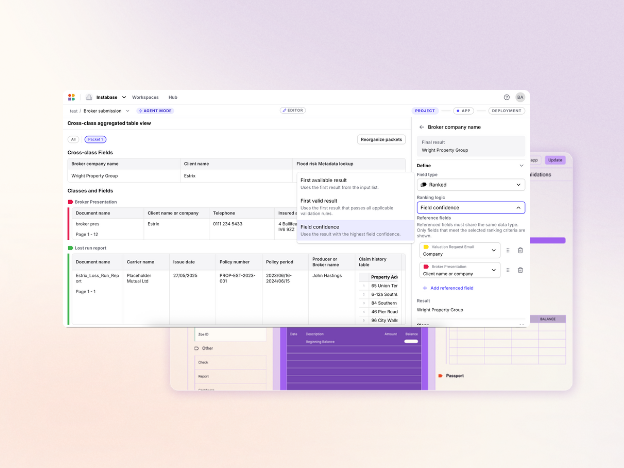Click the Editor pill button
The width and height of the screenshot is (624, 468).
tap(293, 110)
